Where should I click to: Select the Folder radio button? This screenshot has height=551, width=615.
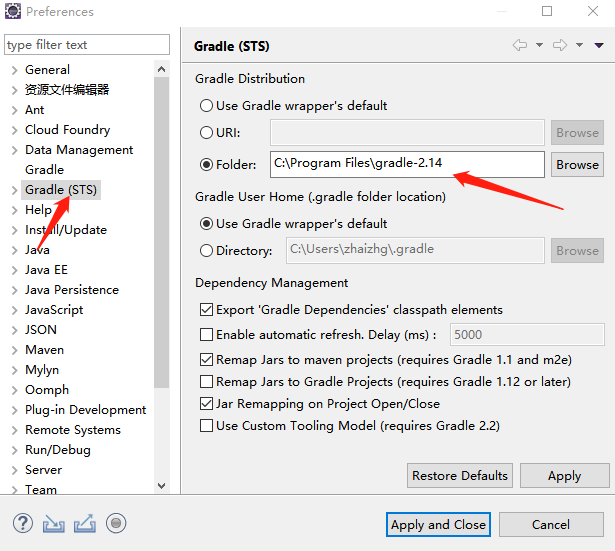coord(206,165)
